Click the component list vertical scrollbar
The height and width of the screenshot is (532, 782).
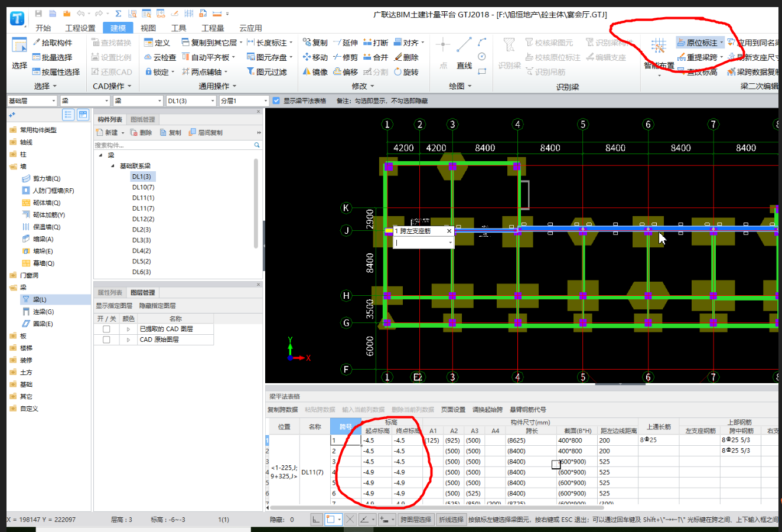click(256, 203)
